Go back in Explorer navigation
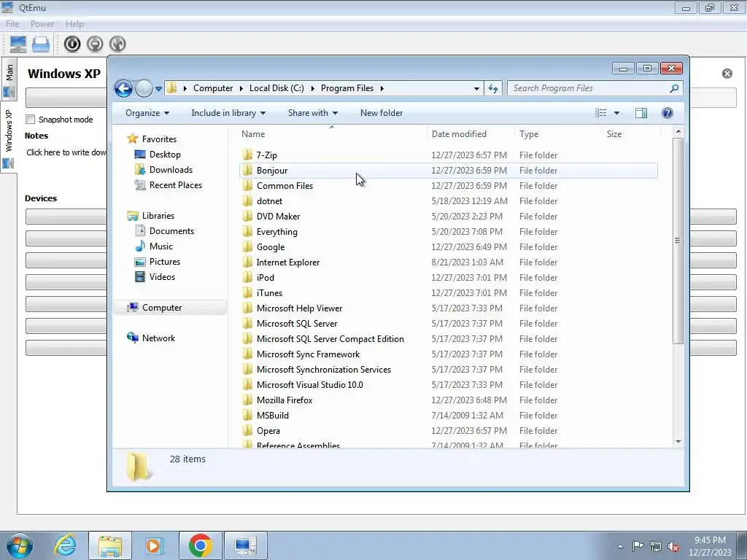The height and width of the screenshot is (560, 747). [123, 88]
